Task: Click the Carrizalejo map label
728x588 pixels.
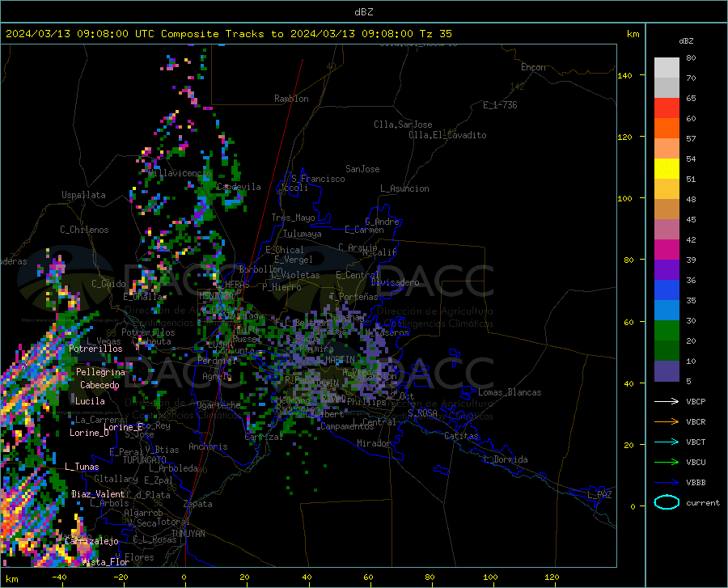Action: coord(91,541)
